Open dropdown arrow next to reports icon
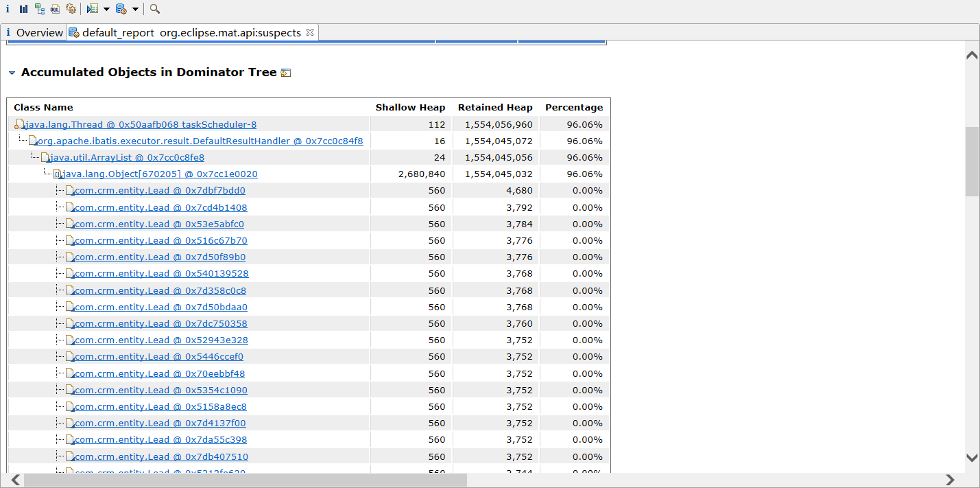 point(106,9)
